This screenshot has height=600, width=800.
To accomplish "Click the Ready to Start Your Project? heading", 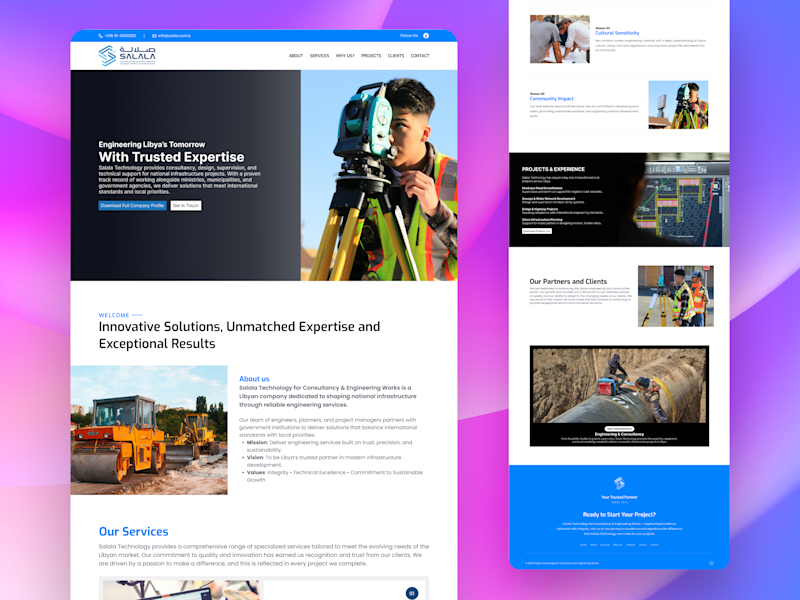I will (x=619, y=514).
